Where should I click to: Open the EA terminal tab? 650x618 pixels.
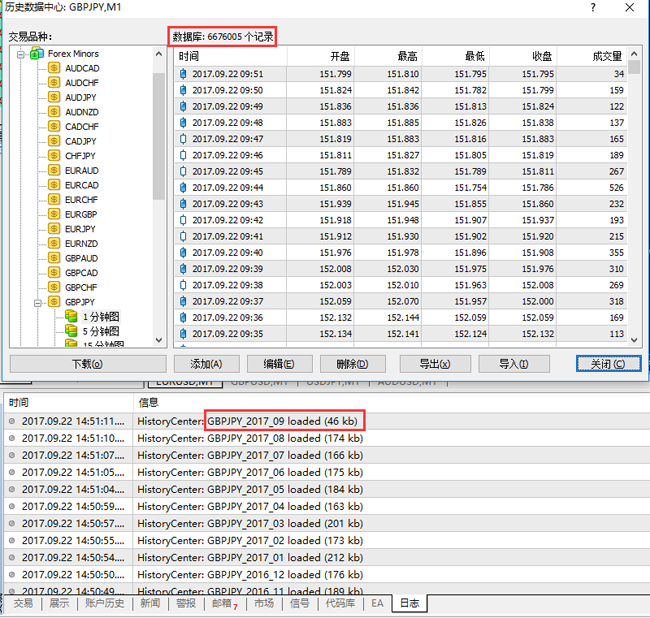pyautogui.click(x=377, y=603)
